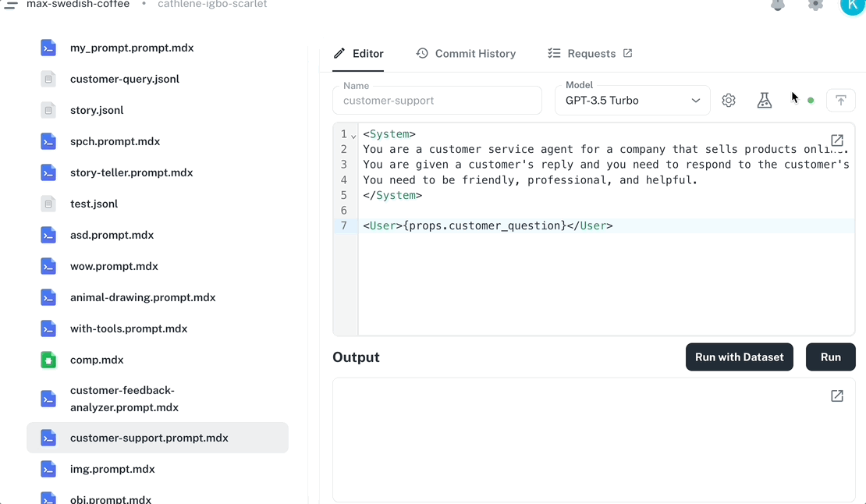The height and width of the screenshot is (504, 866).
Task: Click the notifications bell icon
Action: (x=778, y=5)
